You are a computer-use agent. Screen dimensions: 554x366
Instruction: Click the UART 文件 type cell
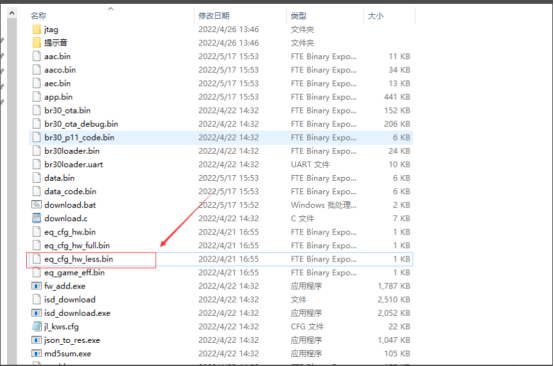(x=310, y=164)
